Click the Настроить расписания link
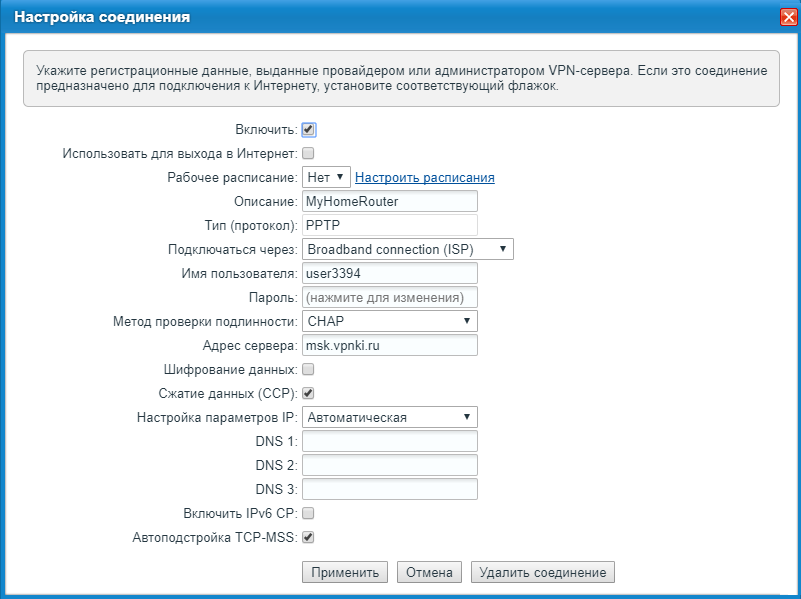The width and height of the screenshot is (801, 599). [x=425, y=177]
